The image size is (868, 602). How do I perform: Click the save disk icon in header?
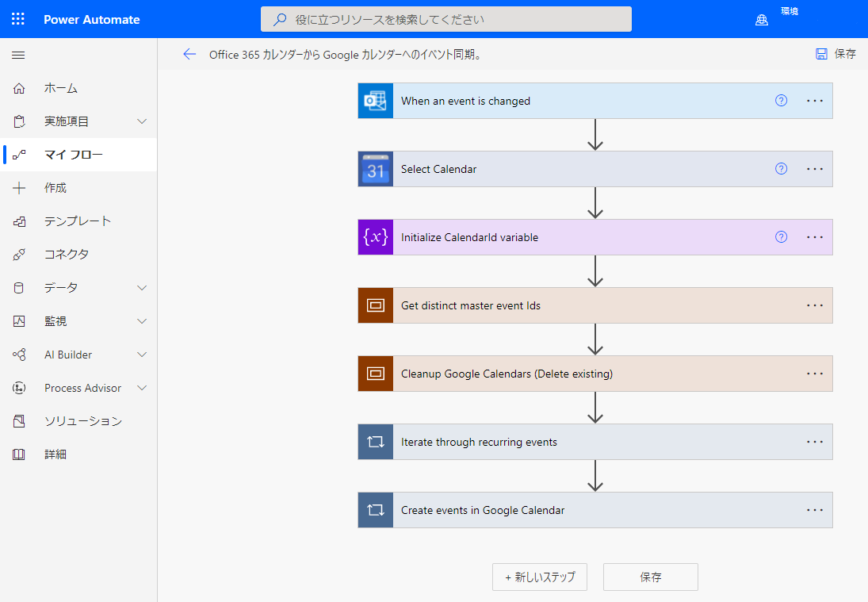pyautogui.click(x=821, y=54)
